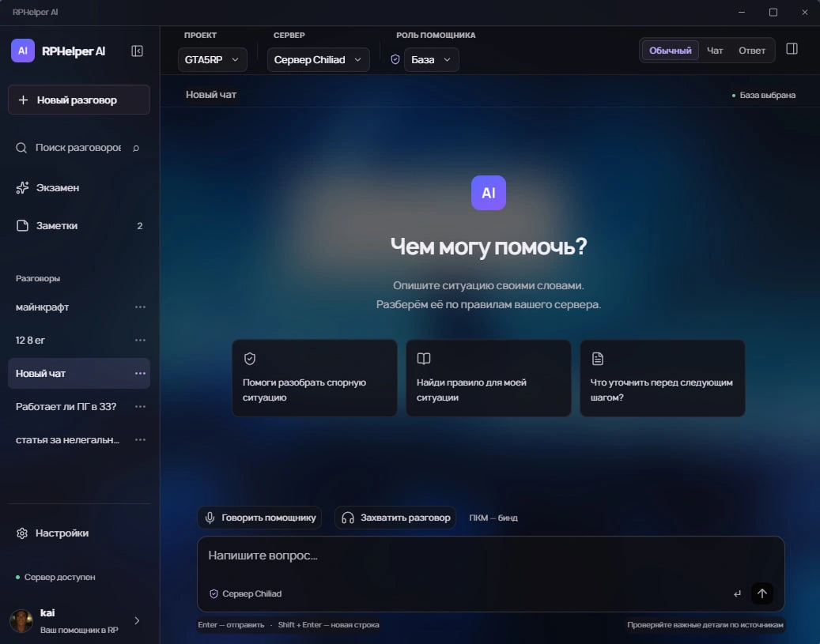
Task: Send the message with the arrow-up button
Action: click(x=762, y=593)
